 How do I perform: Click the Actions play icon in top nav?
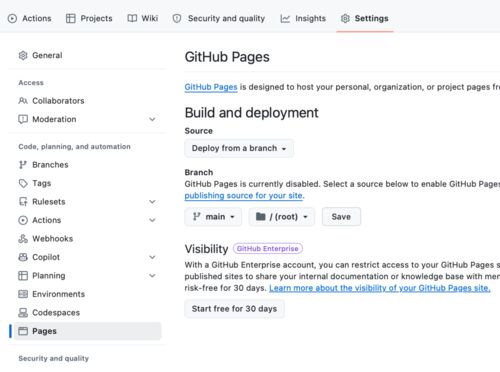[x=12, y=19]
